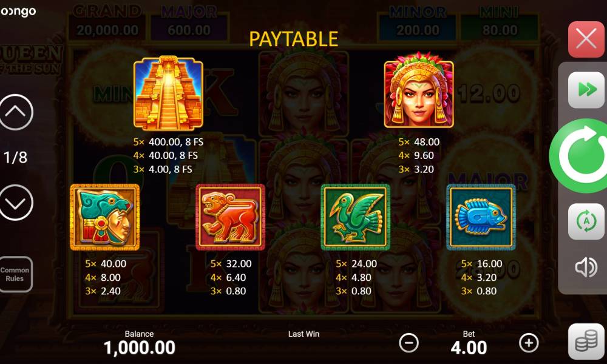Click the Bet value 4.00

(469, 348)
